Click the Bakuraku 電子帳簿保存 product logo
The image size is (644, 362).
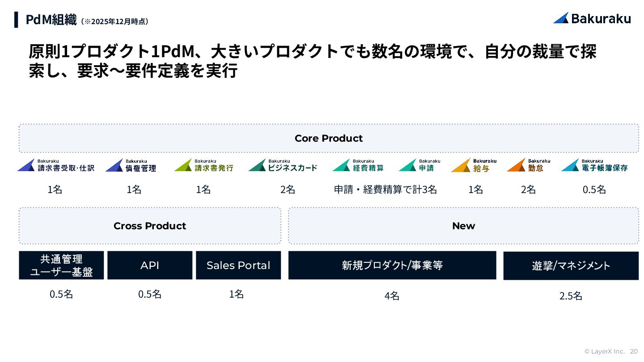(594, 165)
